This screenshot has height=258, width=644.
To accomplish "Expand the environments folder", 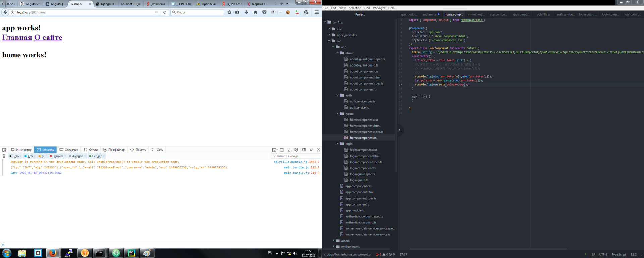I will coord(333,247).
